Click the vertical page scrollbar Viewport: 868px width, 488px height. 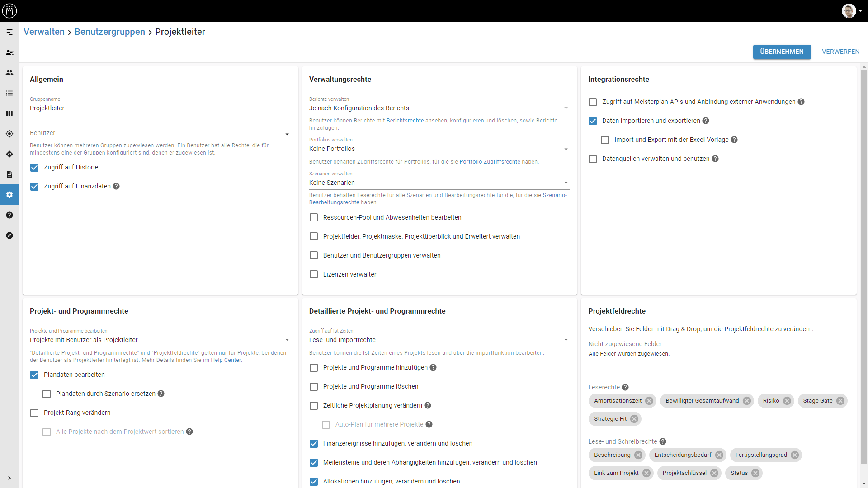tap(864, 267)
